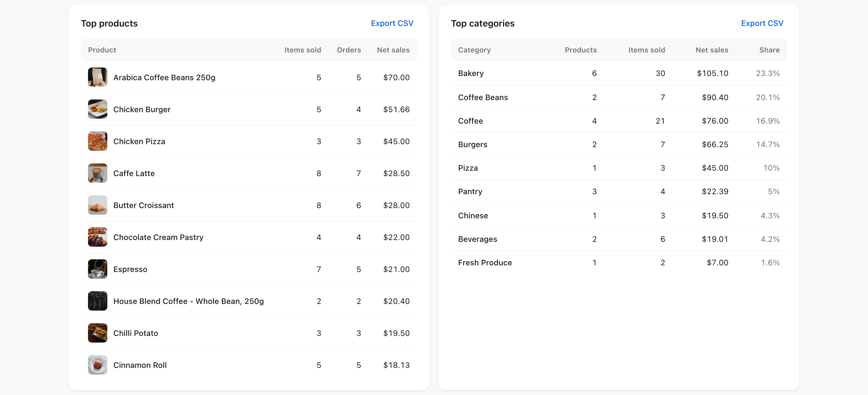Click Arabica Coffee Beans 250g product thumbnail

point(97,77)
